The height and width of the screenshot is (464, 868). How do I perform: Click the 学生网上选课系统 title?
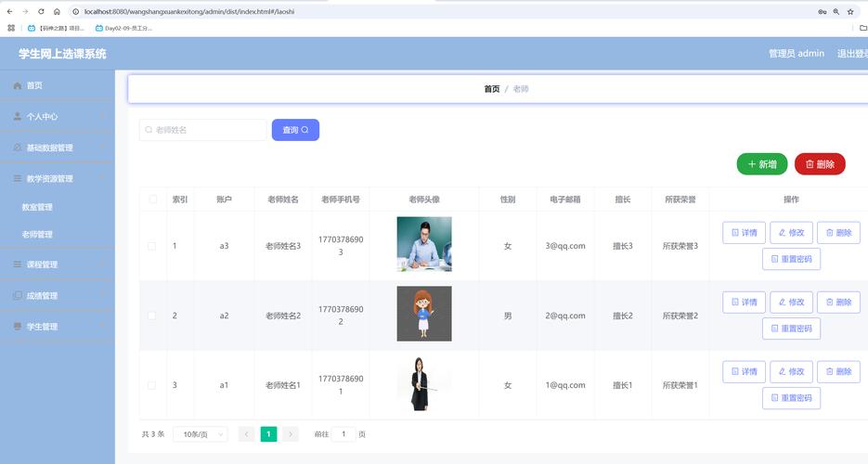[x=62, y=54]
